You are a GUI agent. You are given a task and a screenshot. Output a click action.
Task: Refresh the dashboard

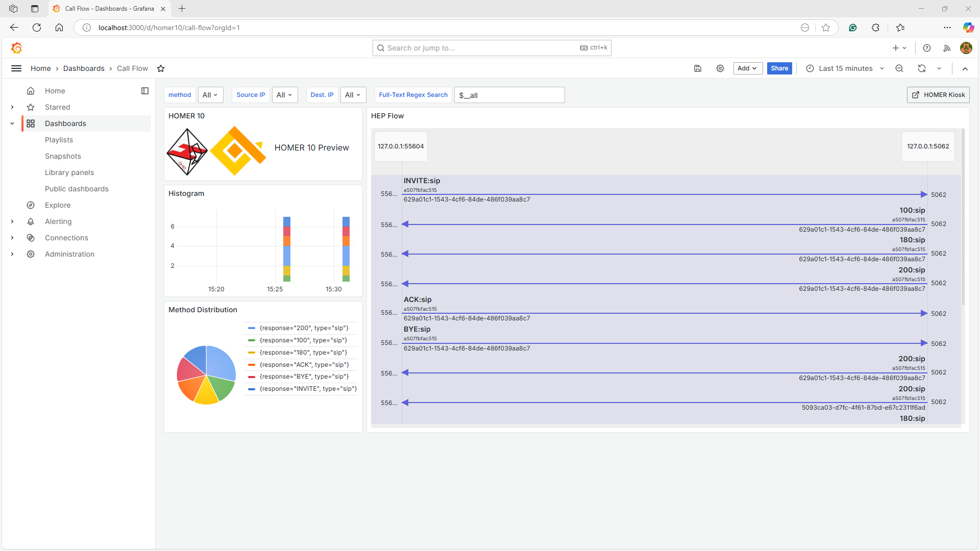pos(921,68)
